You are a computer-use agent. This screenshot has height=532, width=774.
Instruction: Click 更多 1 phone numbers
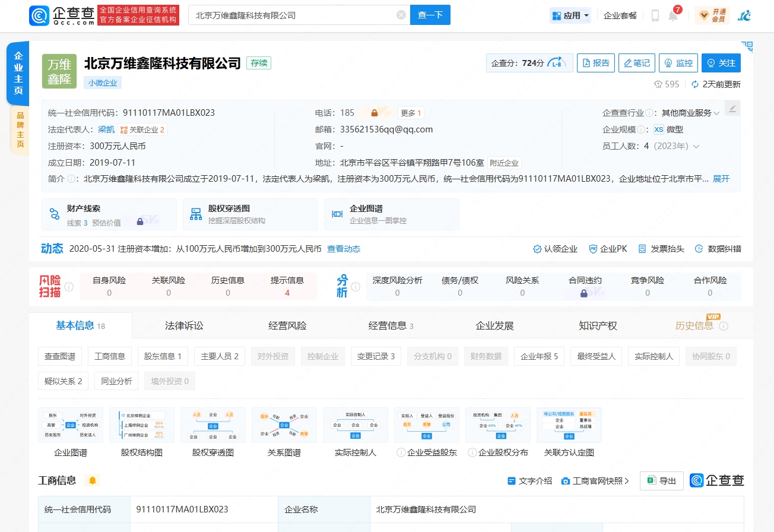tap(411, 113)
